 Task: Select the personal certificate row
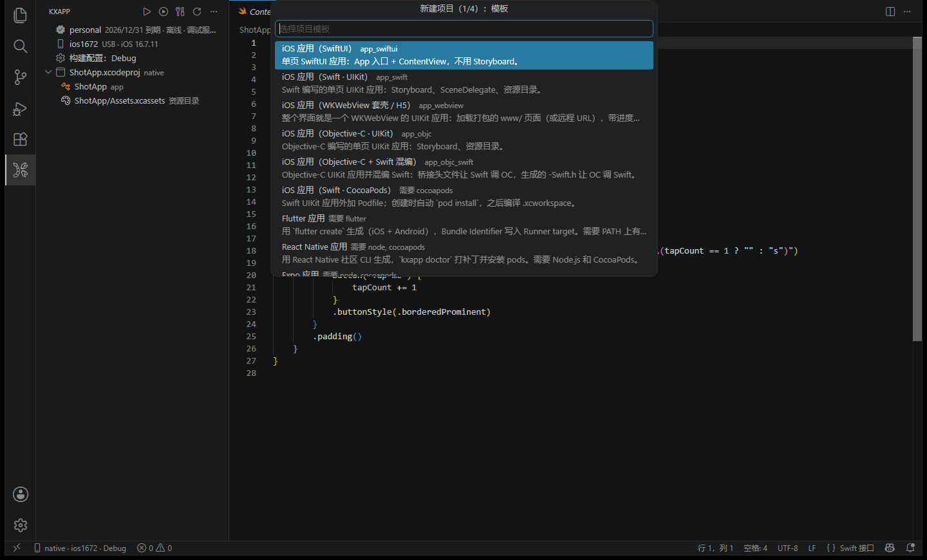pyautogui.click(x=132, y=30)
